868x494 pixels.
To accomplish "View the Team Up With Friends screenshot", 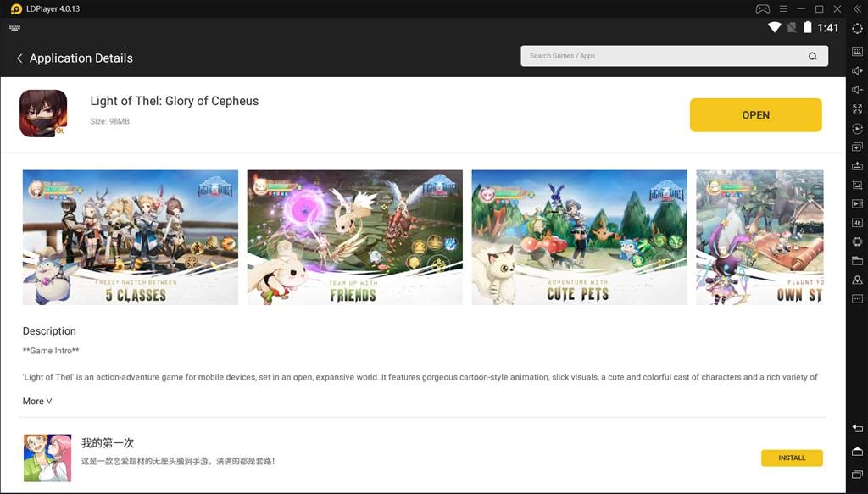I will (x=355, y=237).
